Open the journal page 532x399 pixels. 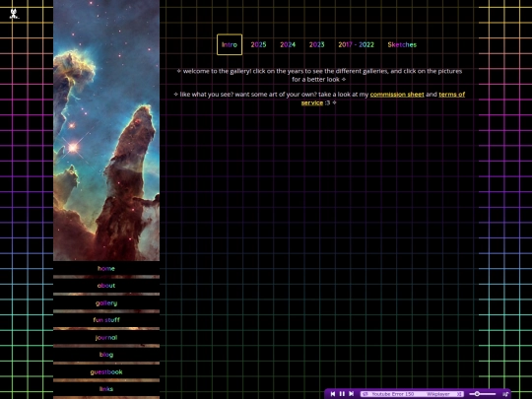[106, 338]
